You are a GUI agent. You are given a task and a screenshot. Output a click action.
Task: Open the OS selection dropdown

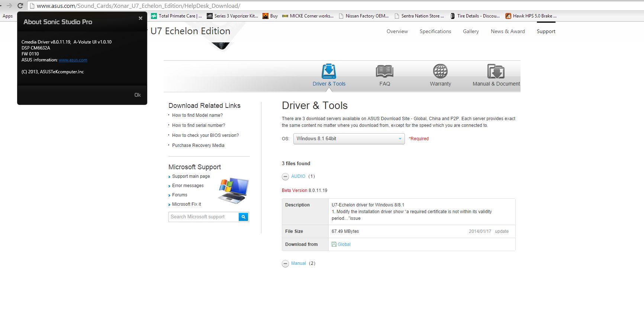349,139
